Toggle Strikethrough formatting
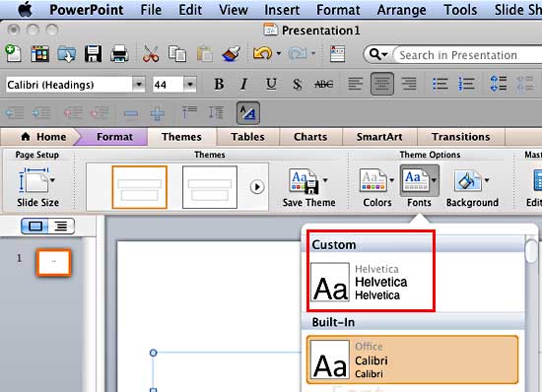 (x=324, y=85)
